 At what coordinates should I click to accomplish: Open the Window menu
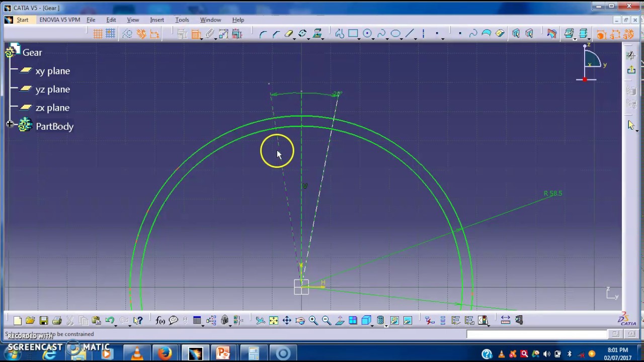210,20
